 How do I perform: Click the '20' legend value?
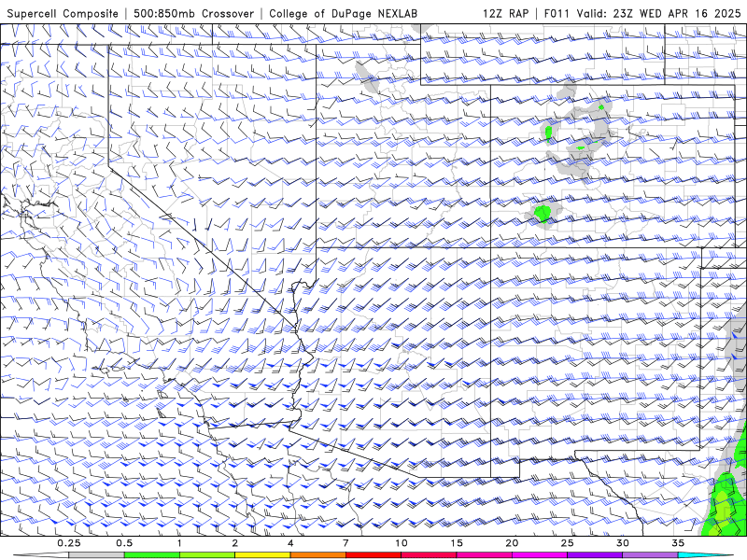(x=512, y=543)
